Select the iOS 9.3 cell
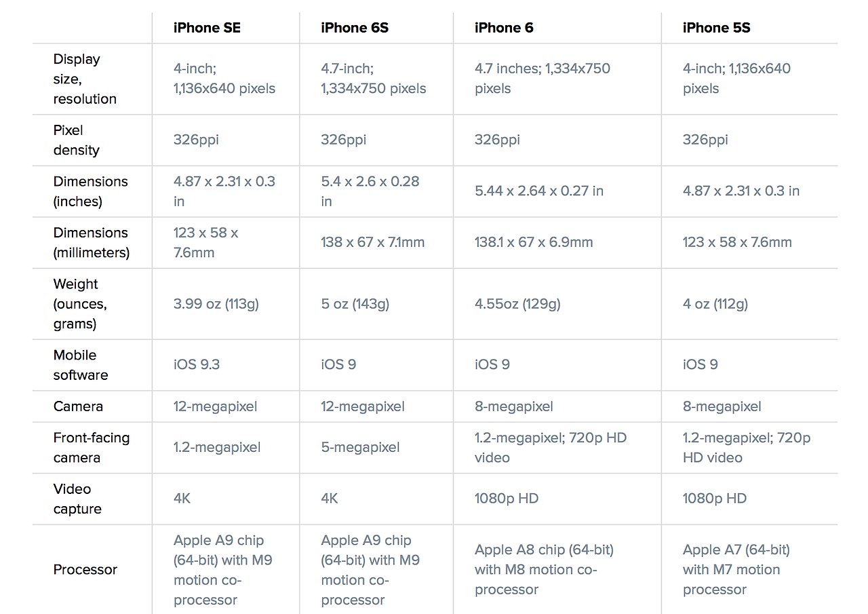The height and width of the screenshot is (614, 868). (x=197, y=364)
